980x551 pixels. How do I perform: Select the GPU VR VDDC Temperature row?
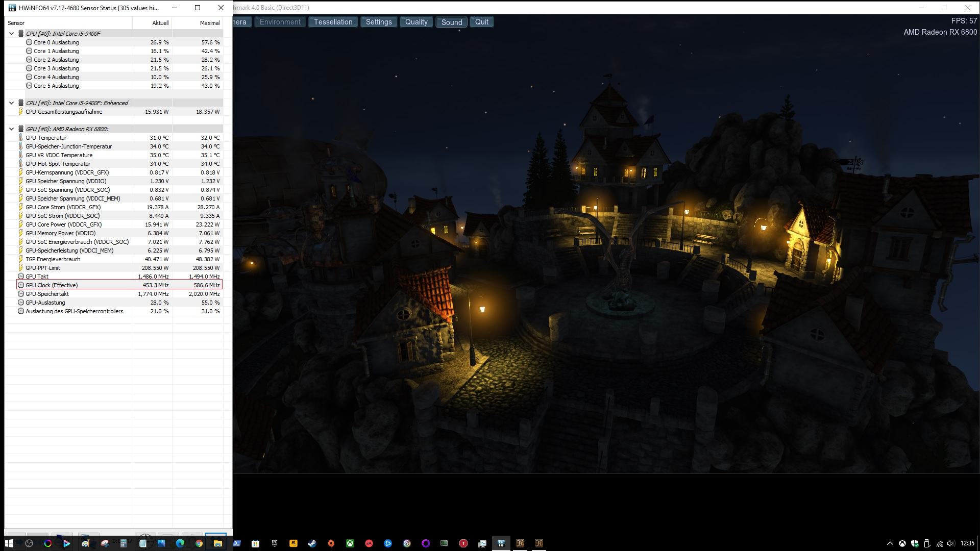coord(119,155)
